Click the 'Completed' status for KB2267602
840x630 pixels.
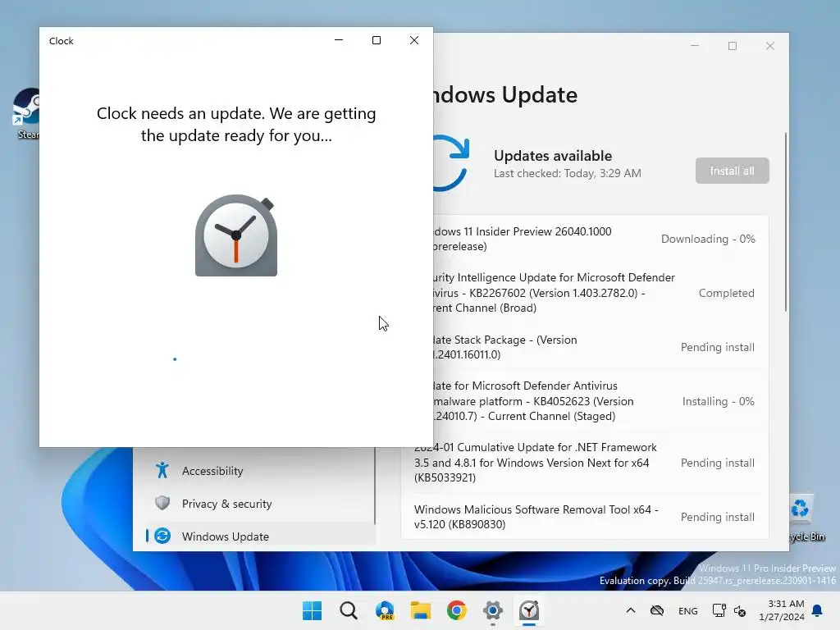tap(727, 293)
